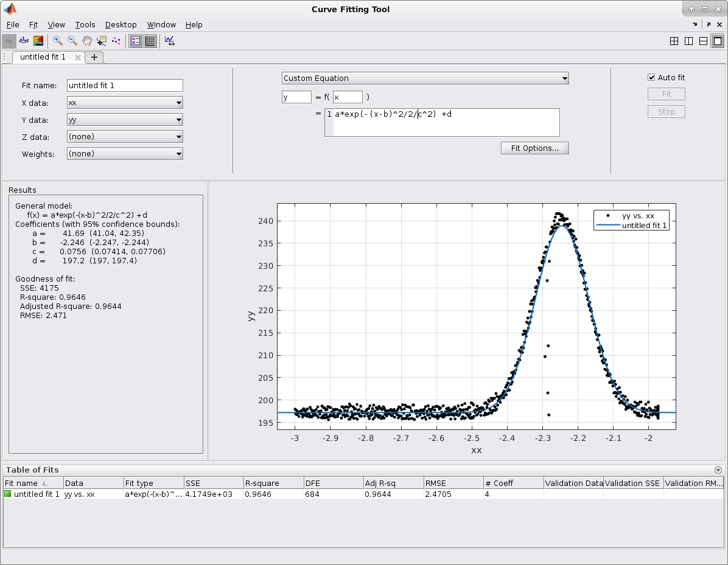728x565 pixels.
Task: Add a new fit tab with plus
Action: 94,57
